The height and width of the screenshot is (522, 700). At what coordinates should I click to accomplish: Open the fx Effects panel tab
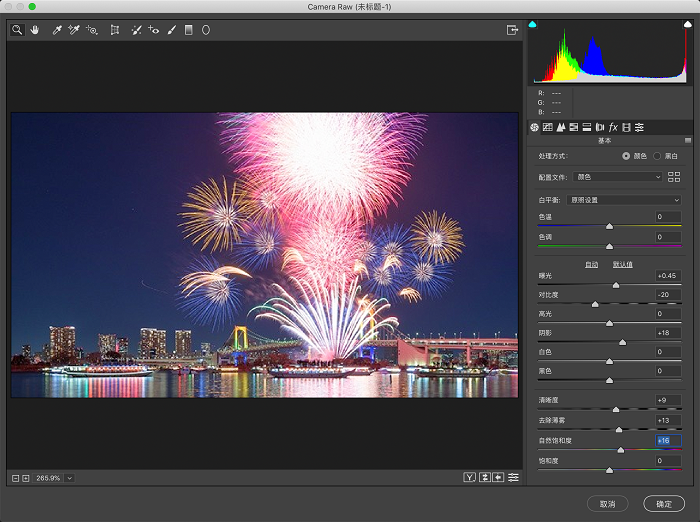pos(613,127)
